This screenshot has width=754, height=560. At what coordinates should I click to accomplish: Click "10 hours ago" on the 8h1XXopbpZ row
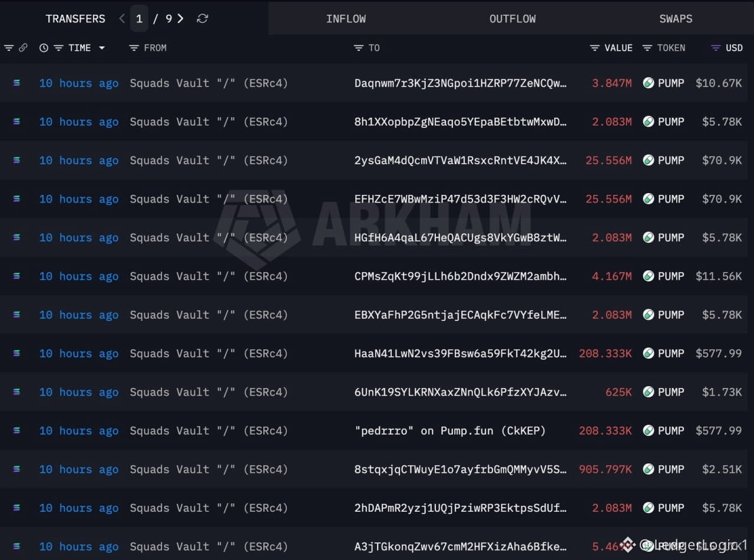[79, 122]
